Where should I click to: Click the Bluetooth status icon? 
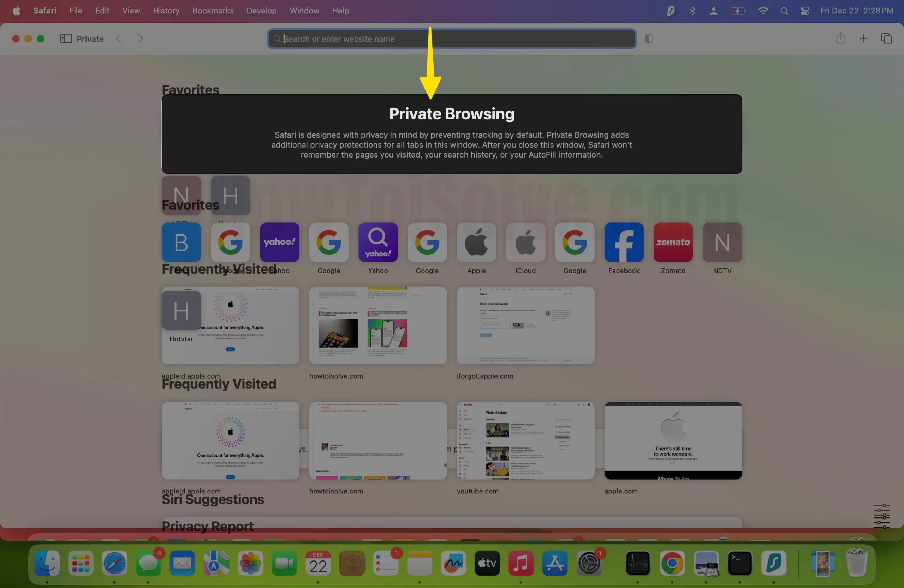pyautogui.click(x=692, y=11)
